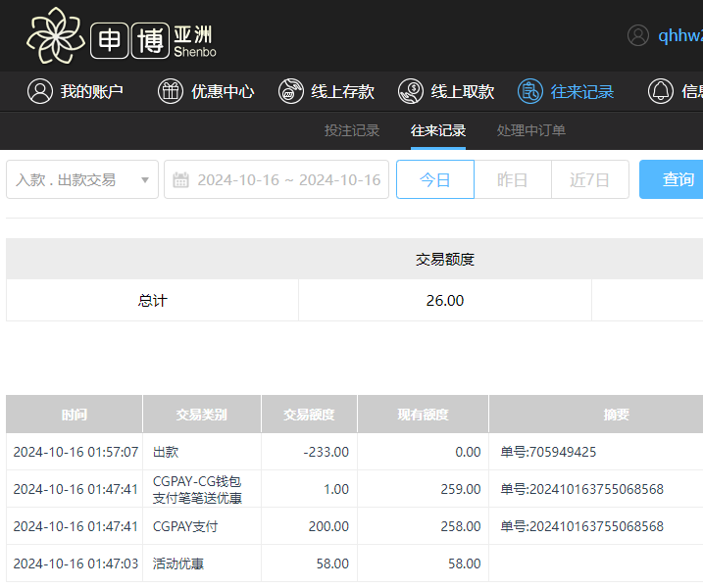
Task: Click the Shenbo flower logo
Action: click(x=57, y=36)
